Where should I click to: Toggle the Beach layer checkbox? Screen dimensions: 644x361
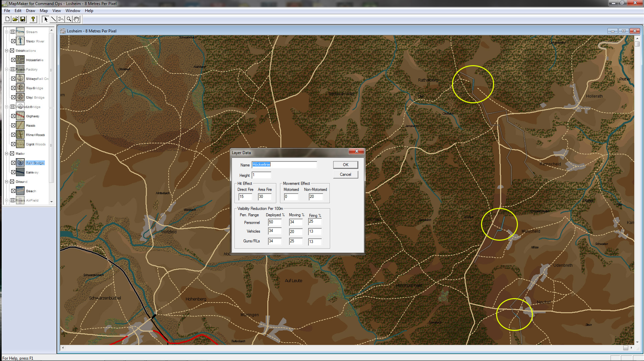13,191
